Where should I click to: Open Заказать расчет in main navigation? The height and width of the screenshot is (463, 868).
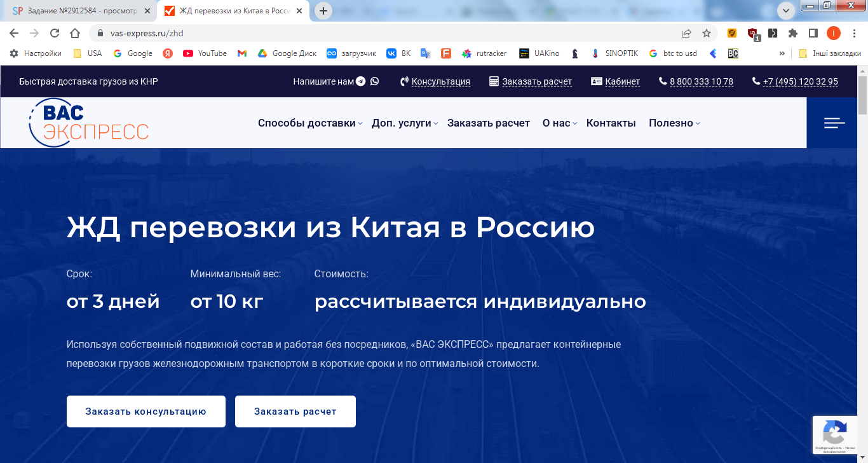click(488, 123)
